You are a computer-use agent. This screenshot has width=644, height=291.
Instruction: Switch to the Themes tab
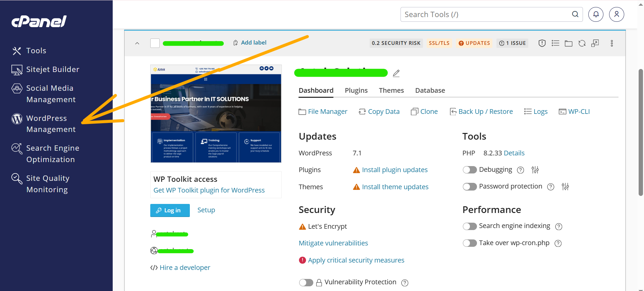(391, 90)
